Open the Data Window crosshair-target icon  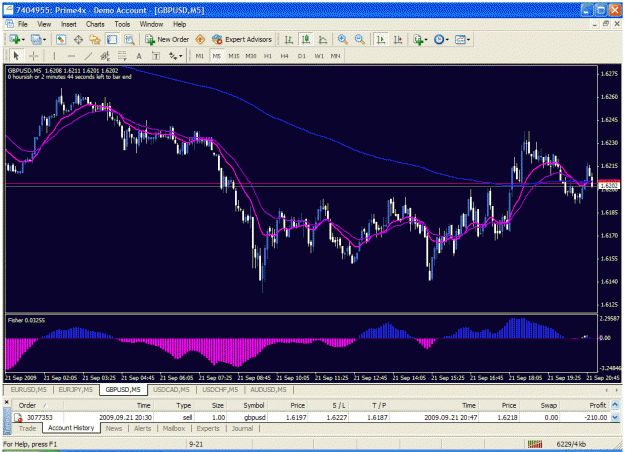(78, 39)
